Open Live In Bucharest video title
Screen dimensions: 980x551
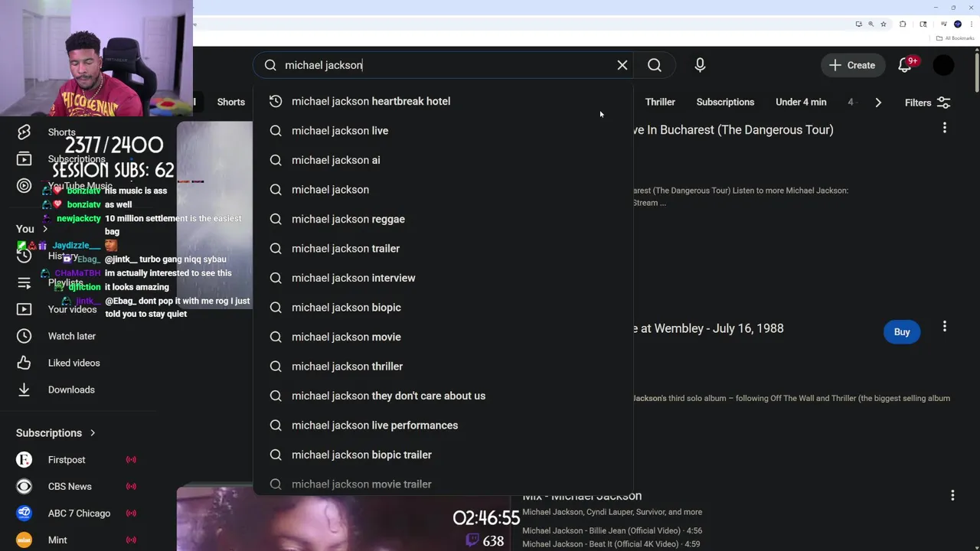point(733,129)
